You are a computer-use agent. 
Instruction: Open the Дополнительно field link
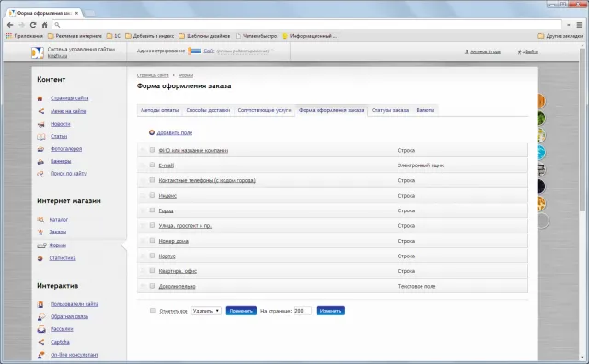click(x=178, y=286)
